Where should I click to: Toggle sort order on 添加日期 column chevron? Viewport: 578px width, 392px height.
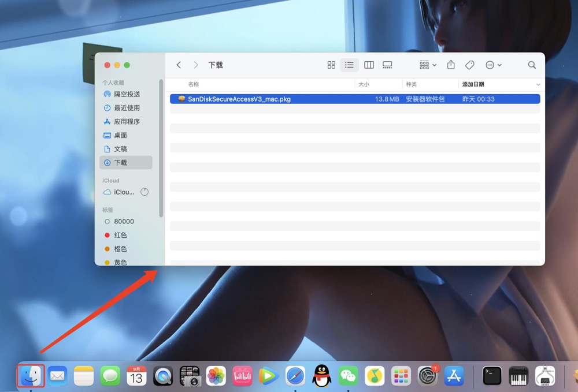[538, 85]
